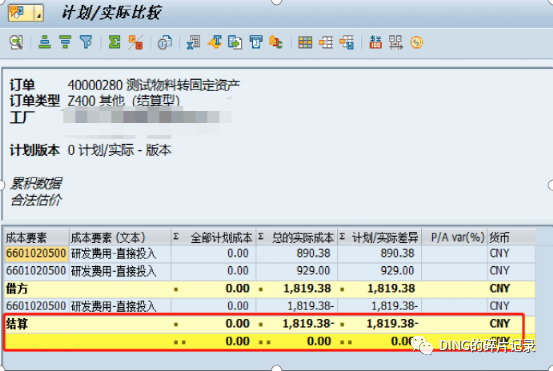Click the round orange refresh icon
This screenshot has width=553, height=371.
point(417,43)
